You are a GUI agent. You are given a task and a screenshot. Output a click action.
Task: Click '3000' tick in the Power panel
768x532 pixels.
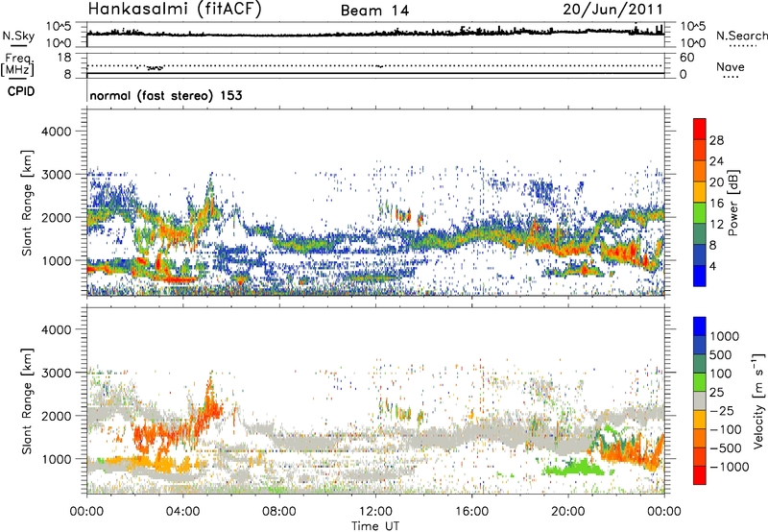pos(56,175)
